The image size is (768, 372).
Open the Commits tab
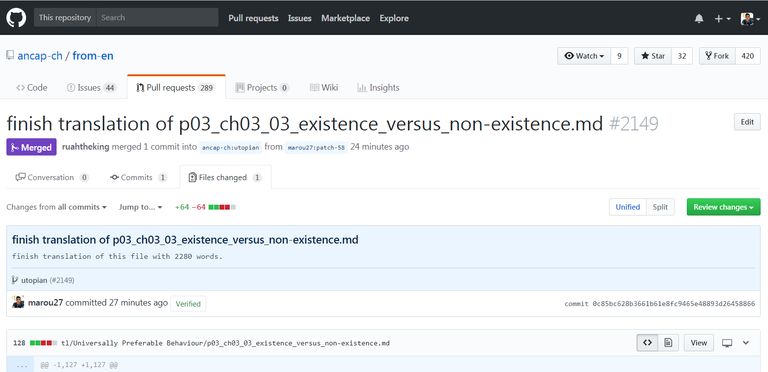coord(139,177)
